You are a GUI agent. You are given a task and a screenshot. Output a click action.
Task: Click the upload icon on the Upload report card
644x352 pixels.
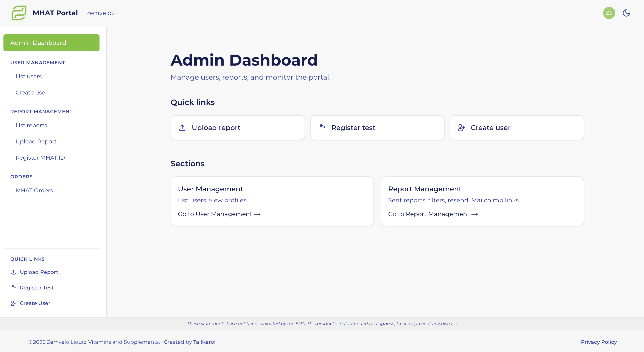click(182, 127)
